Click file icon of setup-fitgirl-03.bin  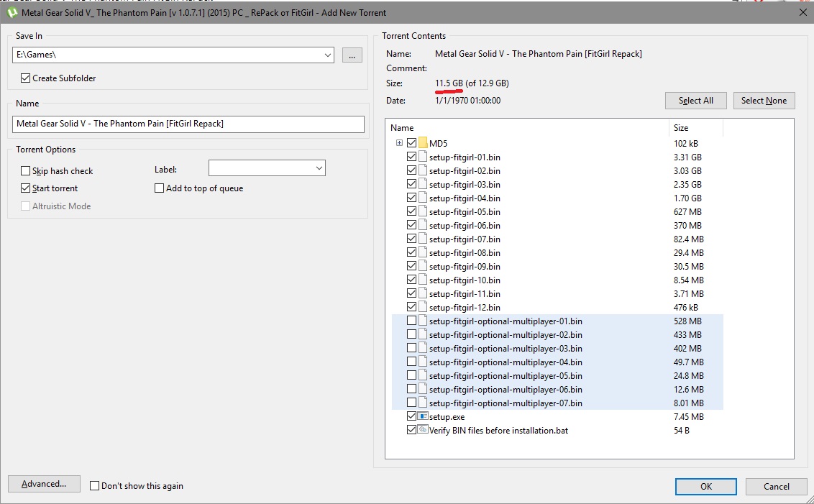coord(423,184)
